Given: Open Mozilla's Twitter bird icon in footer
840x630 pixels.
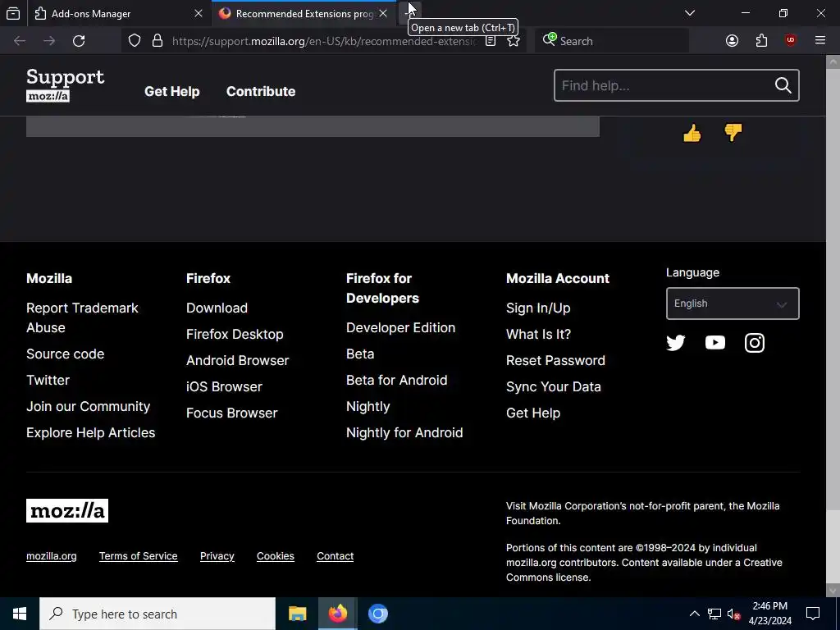Looking at the screenshot, I should pyautogui.click(x=676, y=342).
